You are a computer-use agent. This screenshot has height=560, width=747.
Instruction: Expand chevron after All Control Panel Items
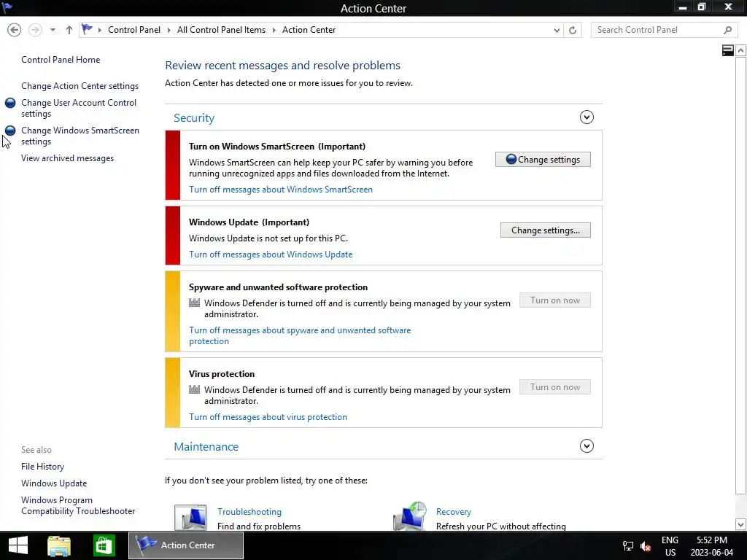point(274,30)
